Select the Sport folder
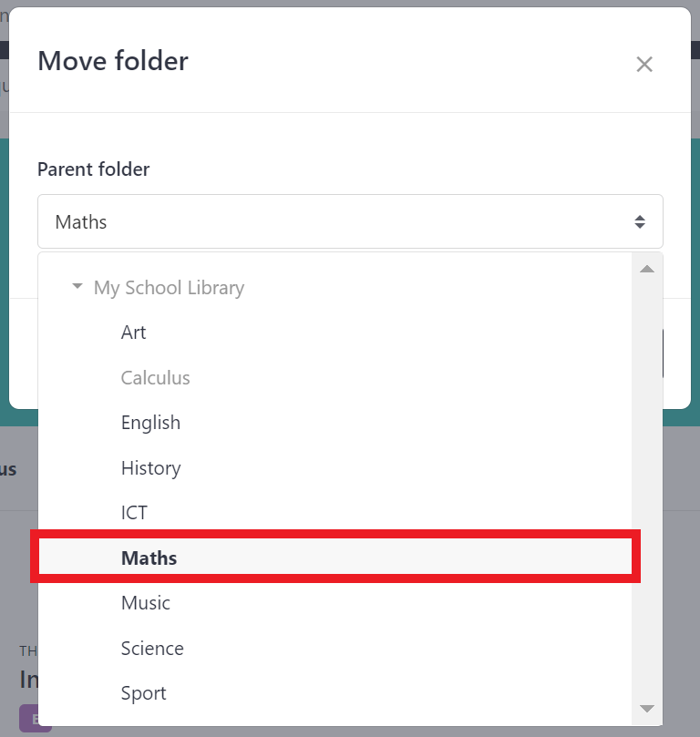 pyautogui.click(x=143, y=692)
